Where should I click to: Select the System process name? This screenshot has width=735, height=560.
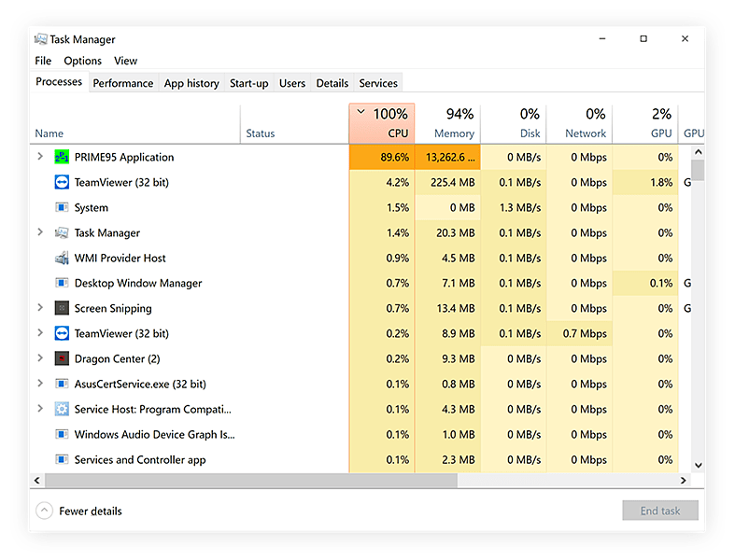click(x=91, y=207)
